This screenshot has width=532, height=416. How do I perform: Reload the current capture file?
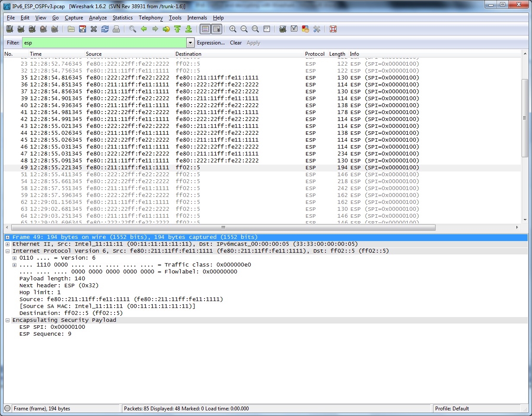[x=105, y=29]
